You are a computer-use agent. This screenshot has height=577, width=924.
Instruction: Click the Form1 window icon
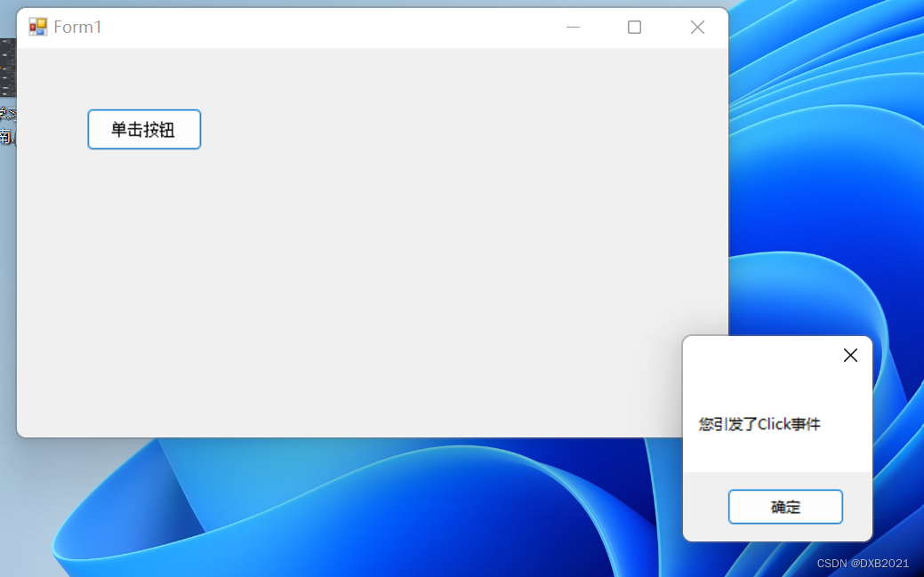pos(37,27)
